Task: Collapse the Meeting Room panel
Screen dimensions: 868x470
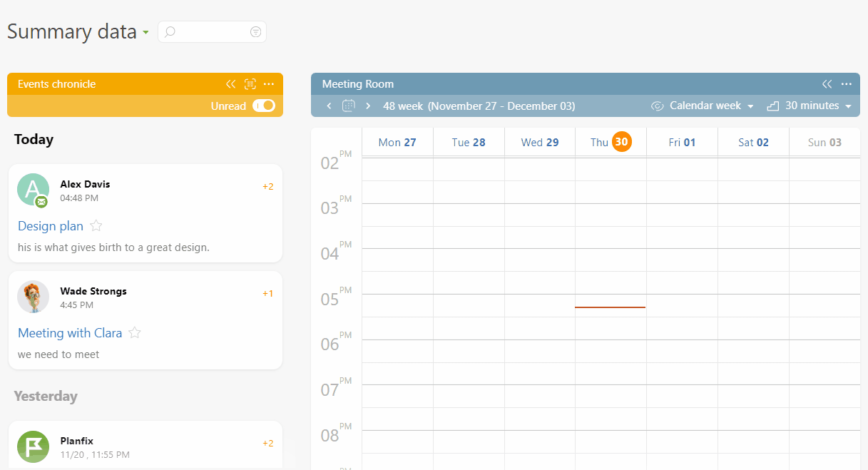Action: pyautogui.click(x=827, y=84)
